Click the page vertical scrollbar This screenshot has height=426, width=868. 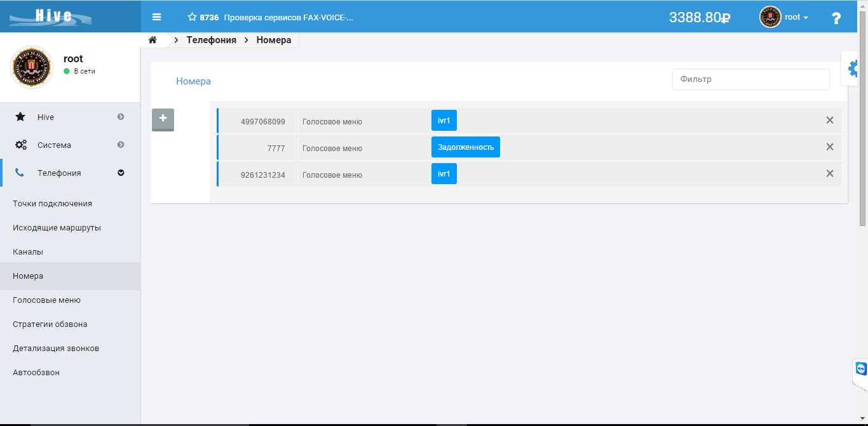[x=863, y=117]
